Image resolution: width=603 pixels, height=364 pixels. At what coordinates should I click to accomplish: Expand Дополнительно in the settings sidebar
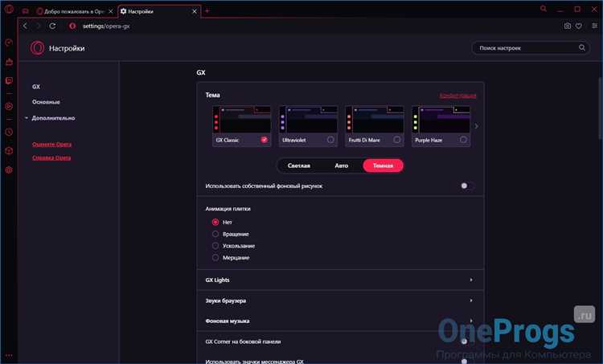(x=53, y=117)
